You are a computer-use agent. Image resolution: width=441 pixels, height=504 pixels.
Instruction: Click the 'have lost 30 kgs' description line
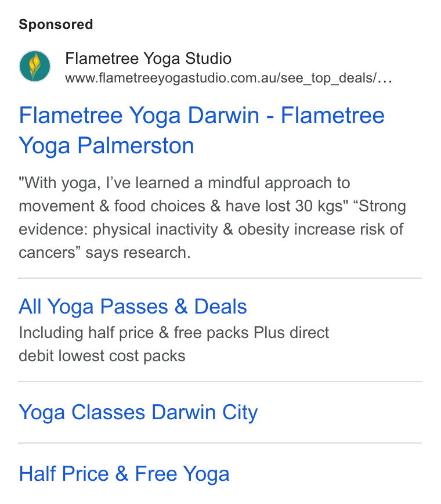pyautogui.click(x=212, y=206)
